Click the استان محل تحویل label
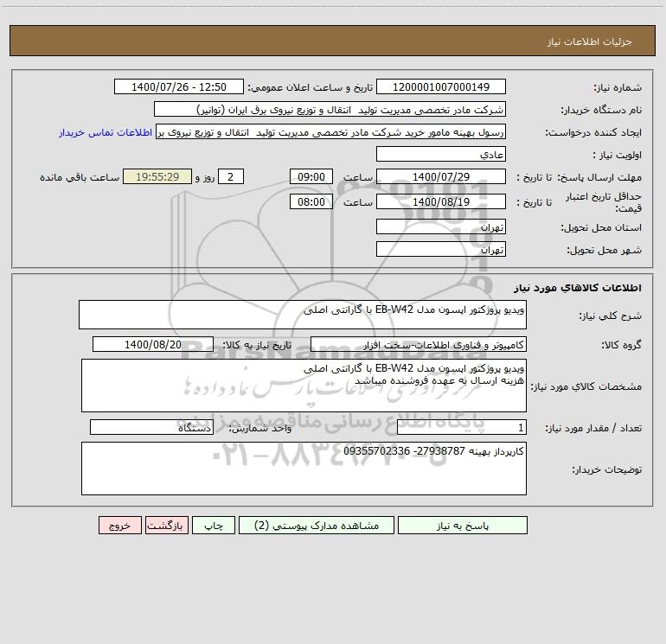The width and height of the screenshot is (666, 644). click(x=601, y=228)
